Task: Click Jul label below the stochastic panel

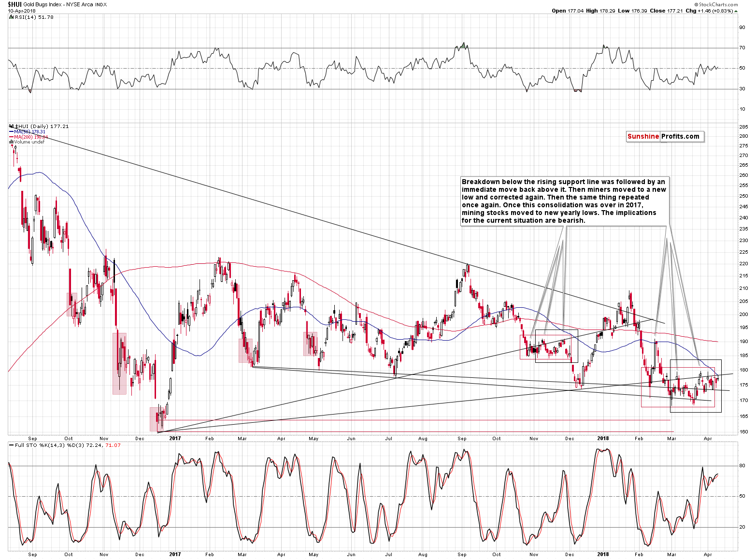Action: click(388, 554)
